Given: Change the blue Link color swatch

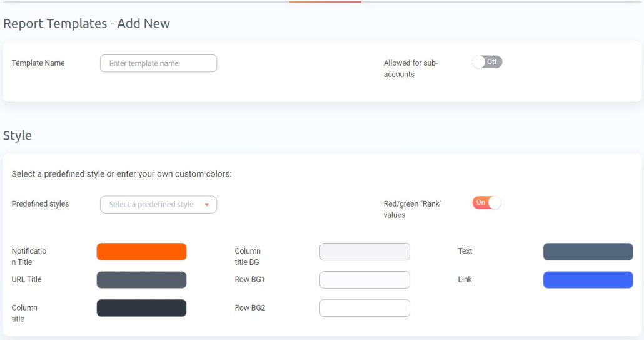Looking at the screenshot, I should (588, 280).
